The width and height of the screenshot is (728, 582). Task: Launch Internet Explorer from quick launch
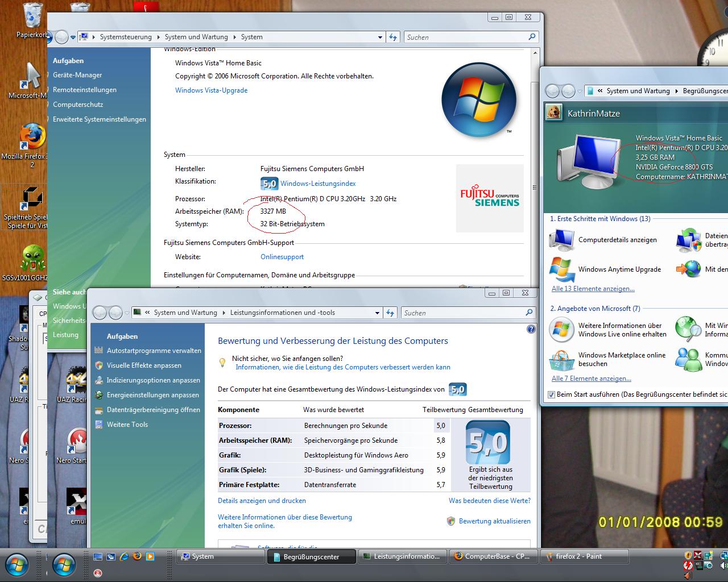pyautogui.click(x=123, y=556)
